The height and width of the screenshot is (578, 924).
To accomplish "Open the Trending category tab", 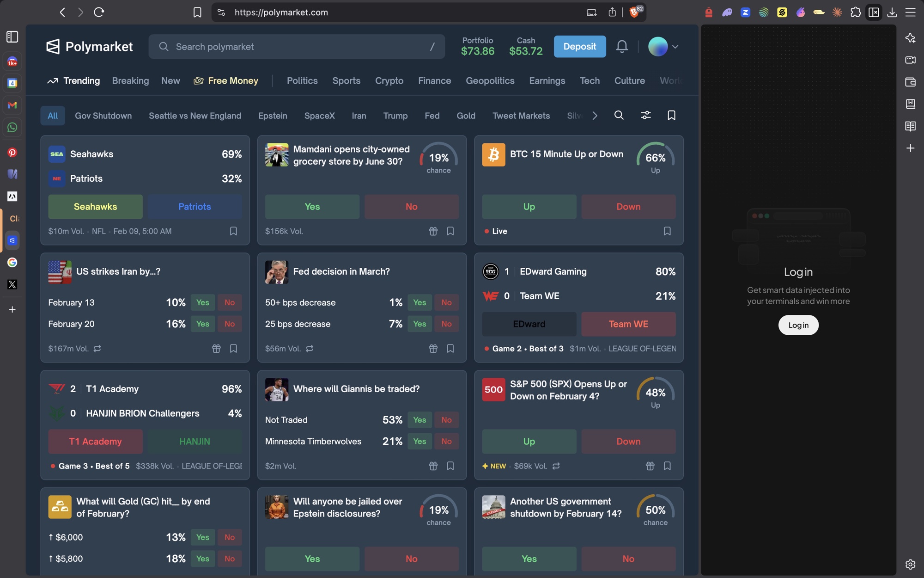I will pyautogui.click(x=73, y=81).
